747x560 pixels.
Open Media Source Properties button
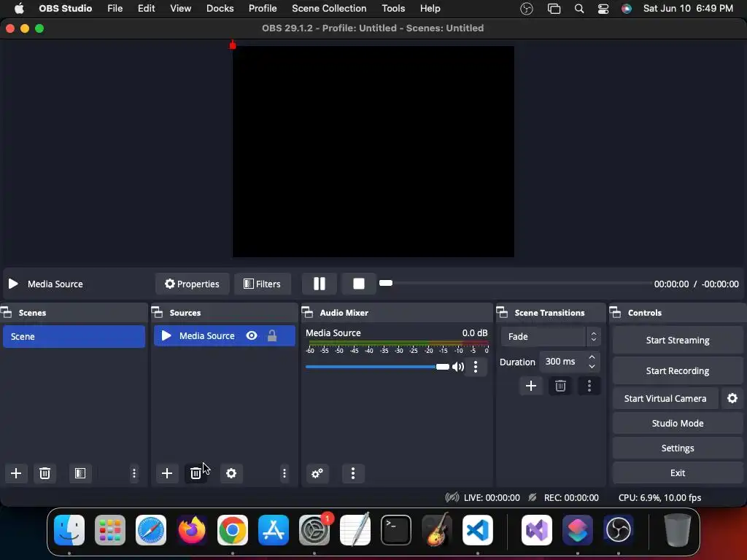[192, 284]
